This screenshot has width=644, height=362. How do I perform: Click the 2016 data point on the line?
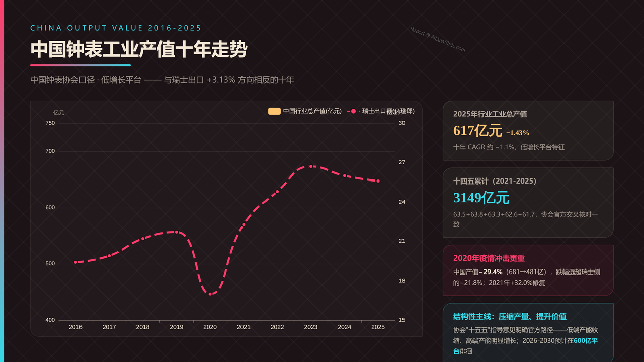75,262
